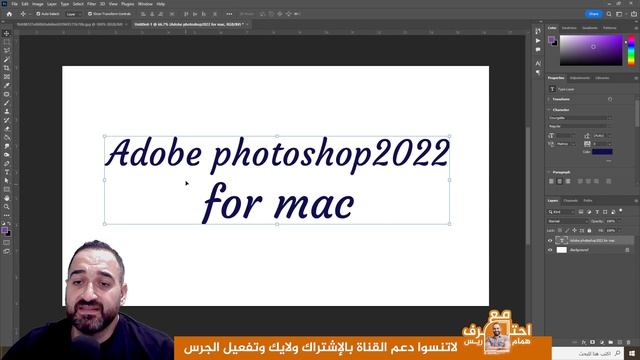This screenshot has width=640, height=360.
Task: Open more type options three dots
Action: (x=609, y=161)
